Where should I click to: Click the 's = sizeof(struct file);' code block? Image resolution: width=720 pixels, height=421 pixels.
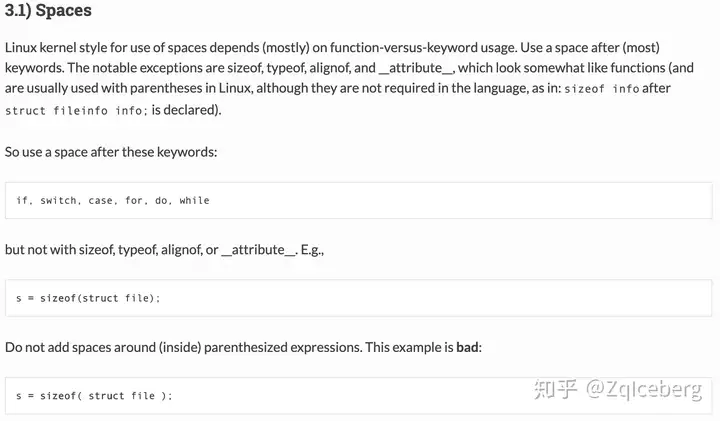(359, 298)
